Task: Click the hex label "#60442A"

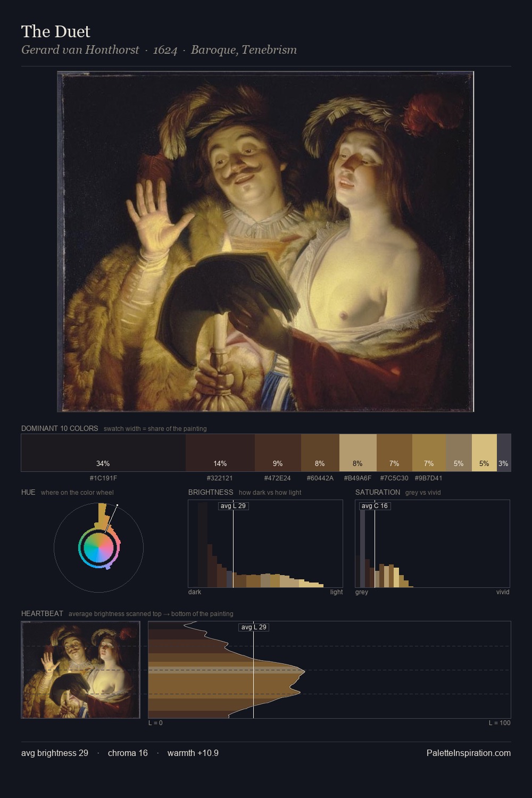Action: pyautogui.click(x=320, y=478)
